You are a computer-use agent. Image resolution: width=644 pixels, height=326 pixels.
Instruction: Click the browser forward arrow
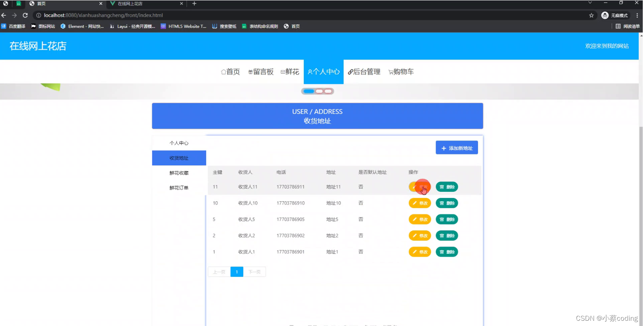[x=14, y=15]
